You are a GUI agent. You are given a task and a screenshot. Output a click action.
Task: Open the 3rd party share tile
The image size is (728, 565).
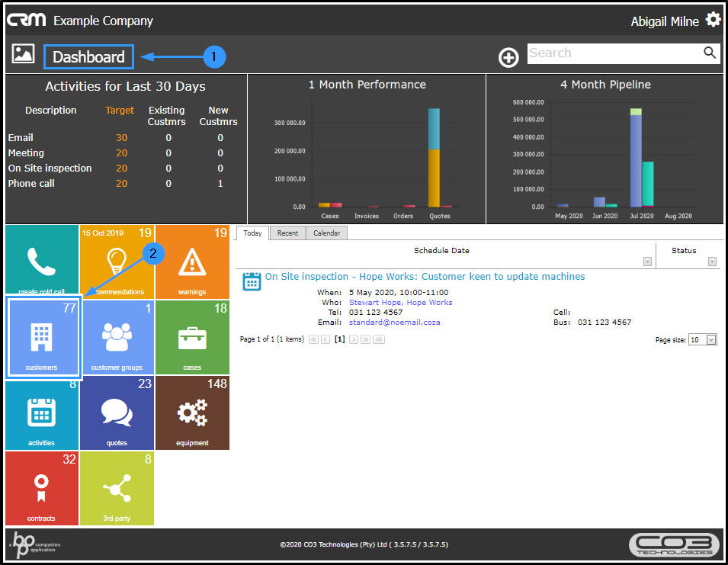point(117,489)
